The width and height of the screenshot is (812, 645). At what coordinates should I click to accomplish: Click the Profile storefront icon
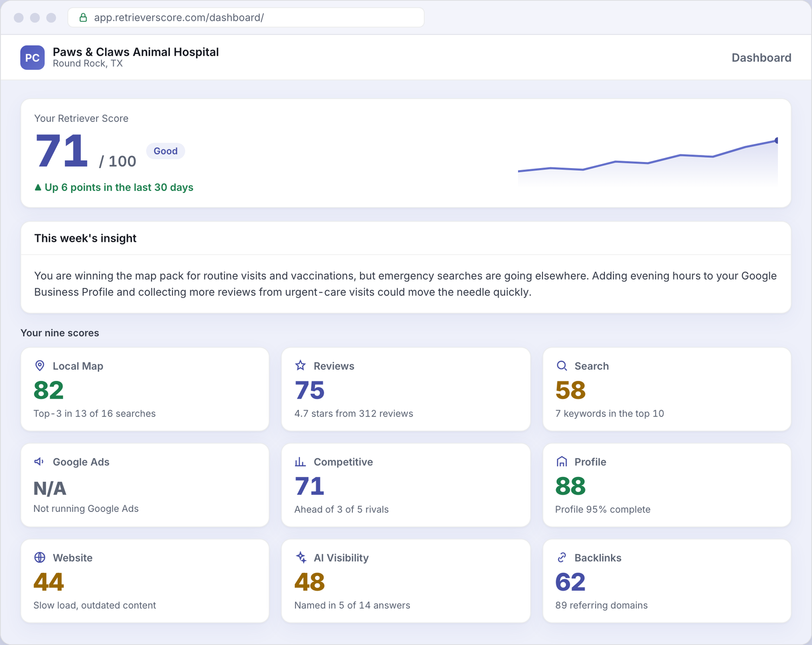(561, 462)
